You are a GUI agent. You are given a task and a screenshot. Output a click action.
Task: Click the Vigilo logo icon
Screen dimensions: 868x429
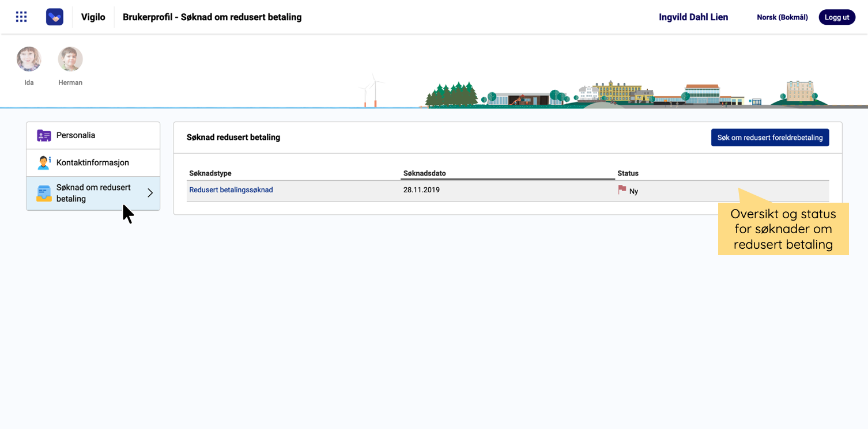tap(55, 17)
